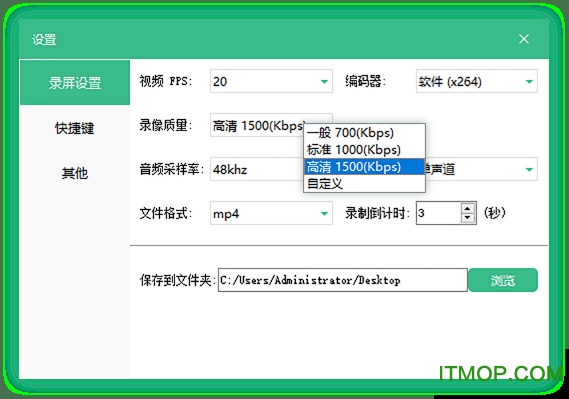Screen dimensions: 569x399
Task: Click the 浏览 button
Action: click(x=503, y=280)
